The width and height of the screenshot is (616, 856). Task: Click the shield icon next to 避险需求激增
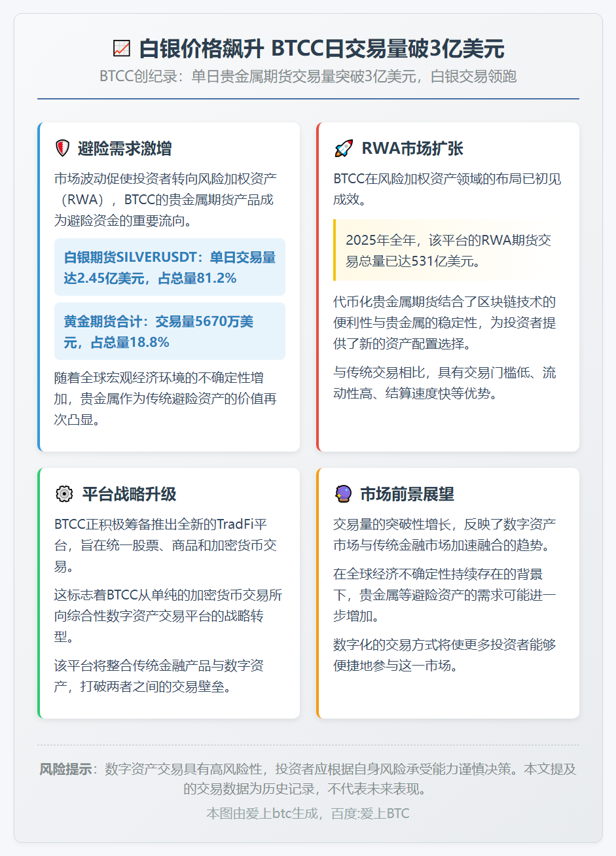pyautogui.click(x=62, y=149)
